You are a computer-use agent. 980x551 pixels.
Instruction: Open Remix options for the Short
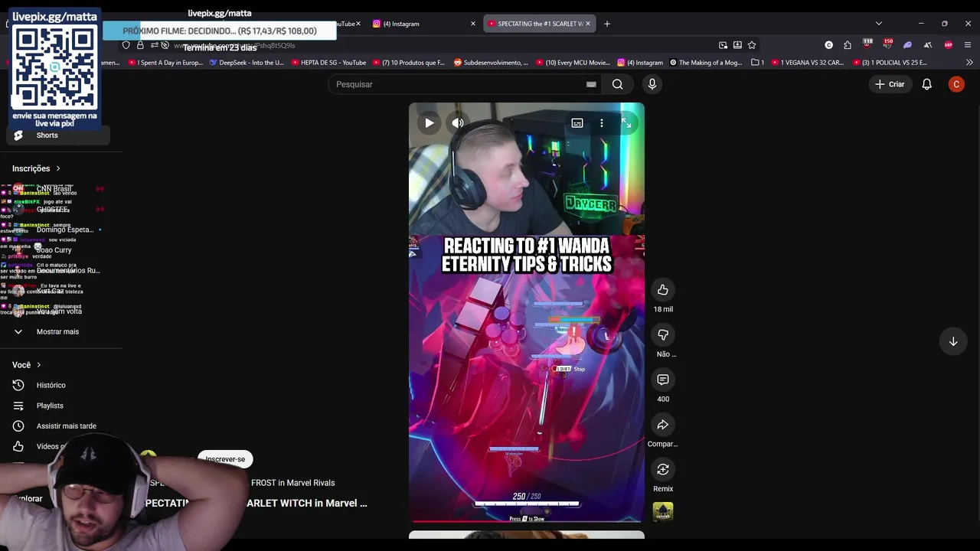tap(663, 469)
